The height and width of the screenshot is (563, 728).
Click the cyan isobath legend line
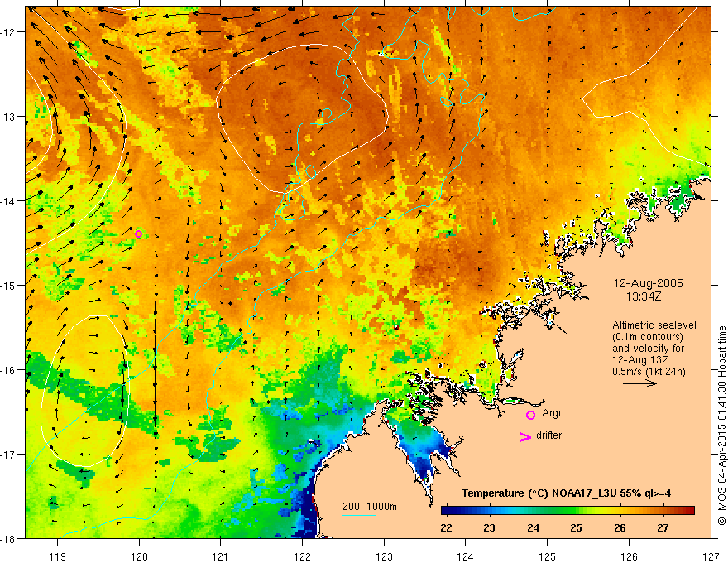(359, 515)
